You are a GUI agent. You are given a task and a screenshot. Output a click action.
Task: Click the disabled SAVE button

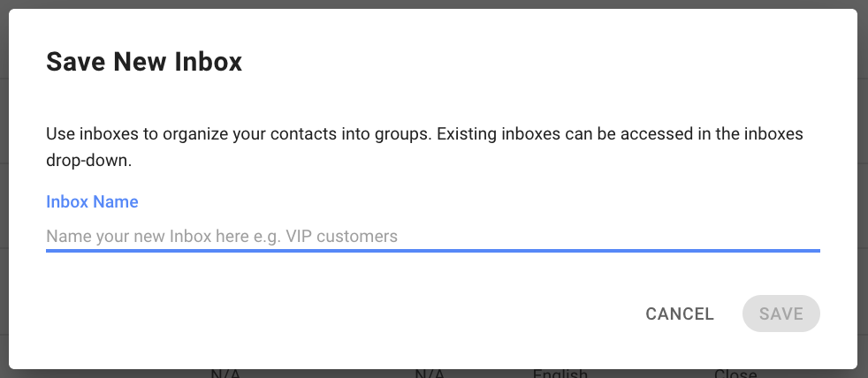pyautogui.click(x=780, y=314)
